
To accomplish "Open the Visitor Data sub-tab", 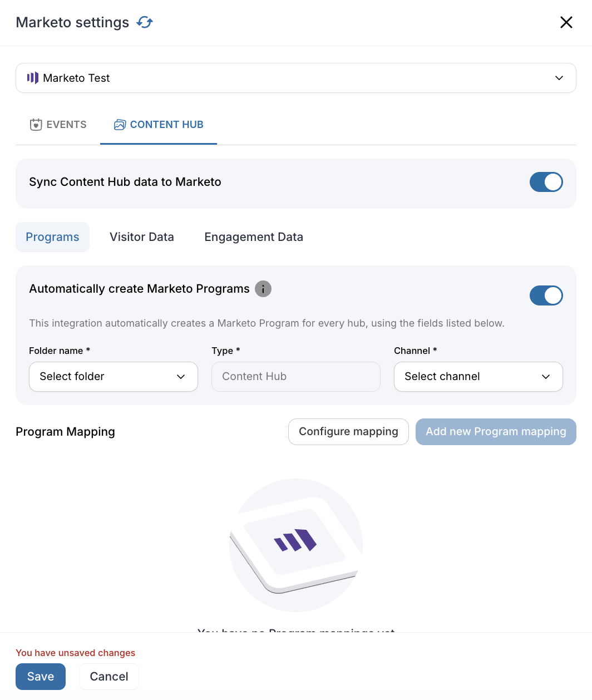I will (x=142, y=237).
